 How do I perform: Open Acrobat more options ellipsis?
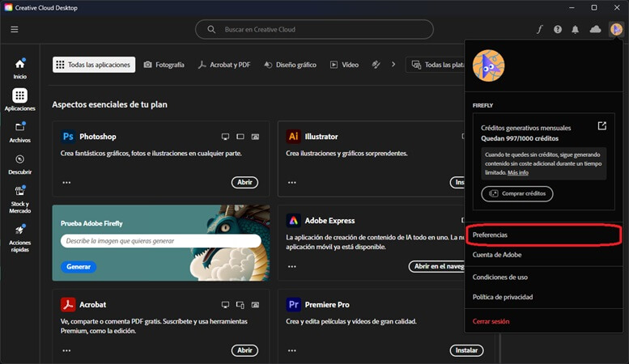(66, 351)
